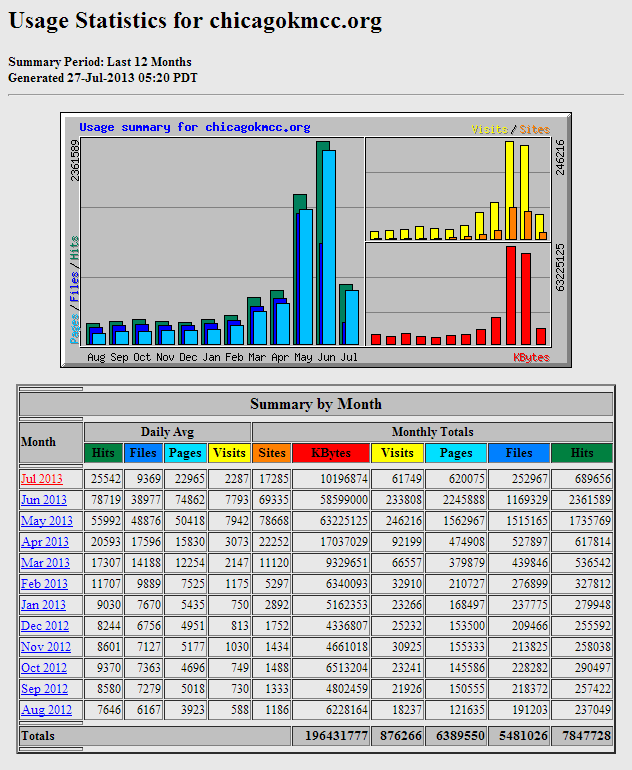
Task: Click the green Monthly Totals Hits header
Action: [582, 453]
